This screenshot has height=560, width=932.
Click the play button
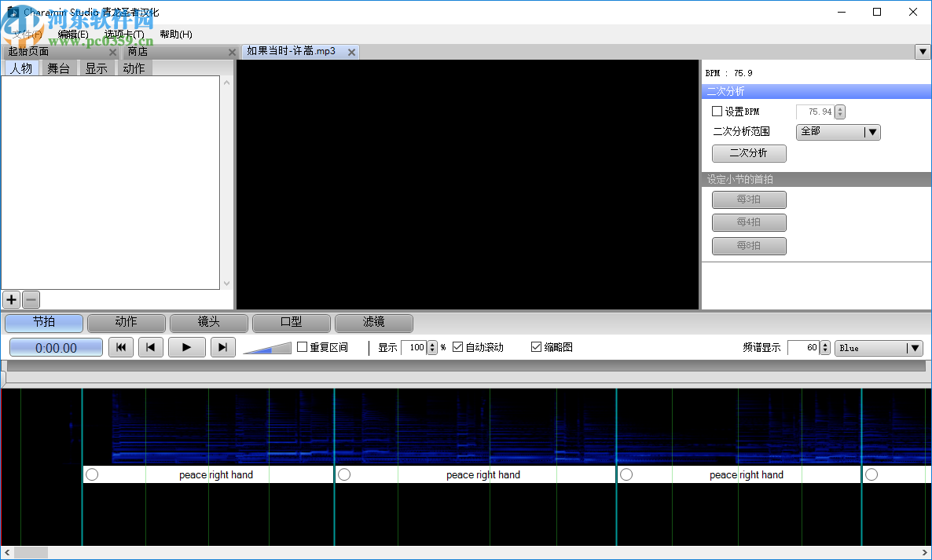[x=186, y=347]
